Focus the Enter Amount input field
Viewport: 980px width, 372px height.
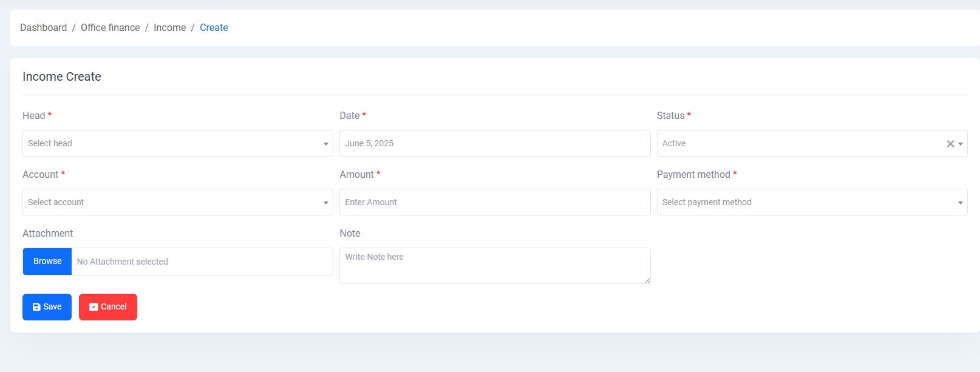click(494, 202)
